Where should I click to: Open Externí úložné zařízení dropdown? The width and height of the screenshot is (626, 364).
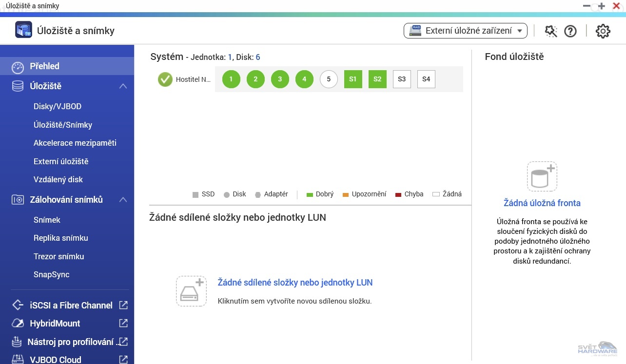point(466,31)
